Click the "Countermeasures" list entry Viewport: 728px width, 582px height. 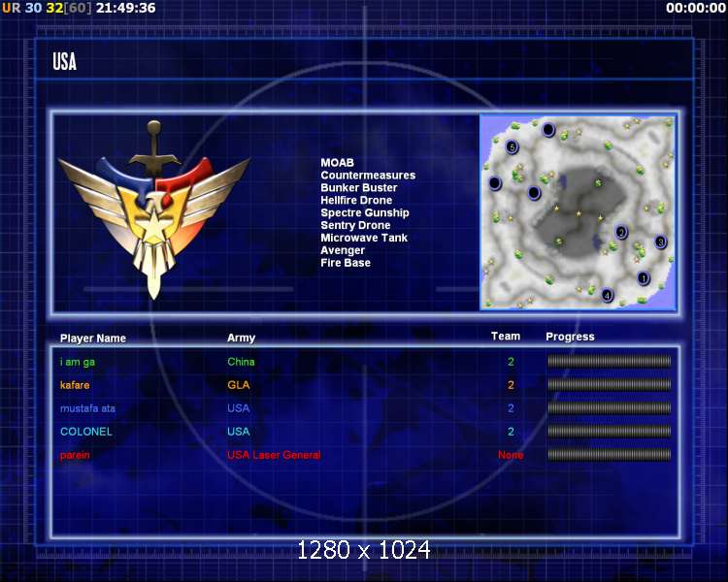pyautogui.click(x=368, y=176)
